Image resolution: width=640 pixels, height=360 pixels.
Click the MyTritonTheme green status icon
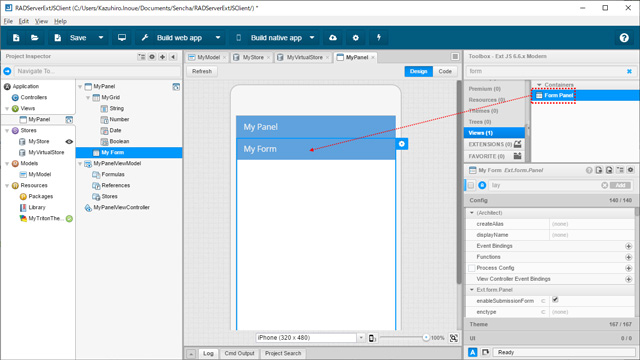[x=69, y=219]
